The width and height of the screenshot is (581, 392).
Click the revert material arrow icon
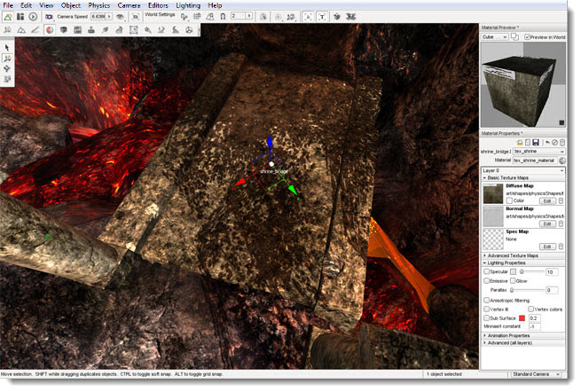click(547, 143)
